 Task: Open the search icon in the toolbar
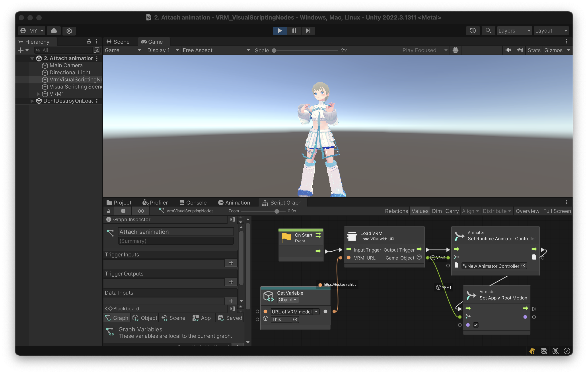[488, 31]
